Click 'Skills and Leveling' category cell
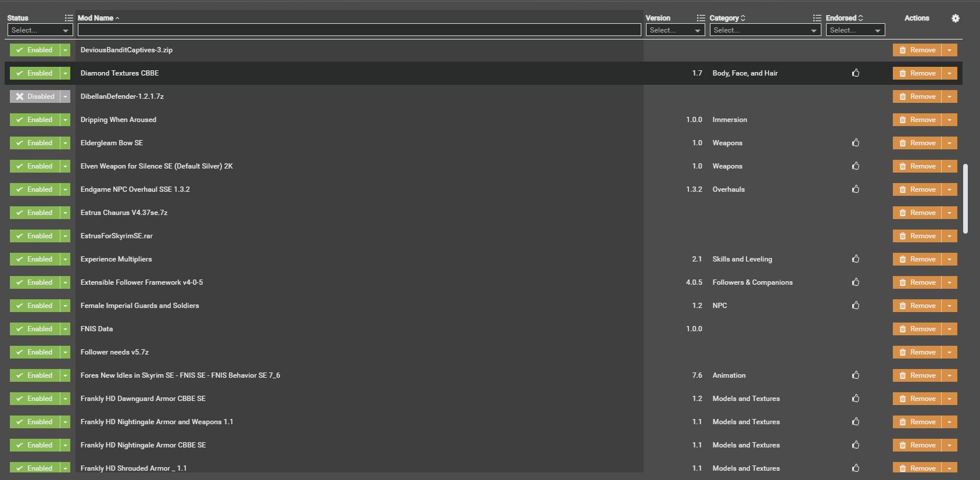Screen dimensions: 980x480 point(742,259)
